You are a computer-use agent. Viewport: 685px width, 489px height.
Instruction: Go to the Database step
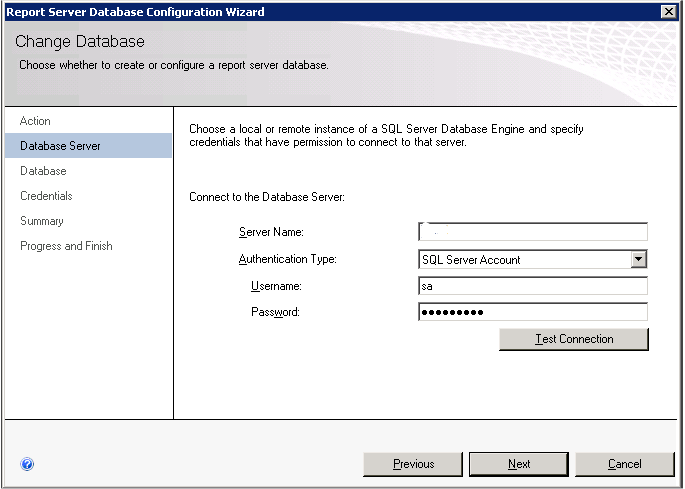[43, 171]
